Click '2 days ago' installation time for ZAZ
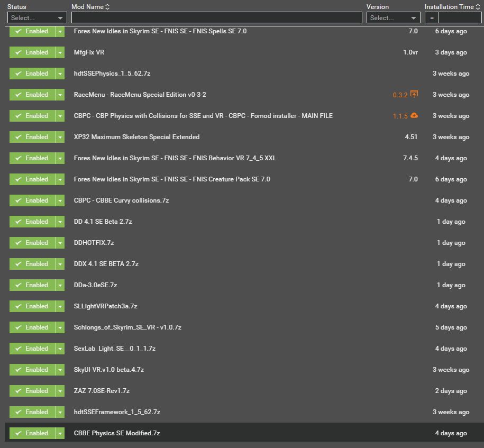The height and width of the screenshot is (448, 484). point(451,391)
